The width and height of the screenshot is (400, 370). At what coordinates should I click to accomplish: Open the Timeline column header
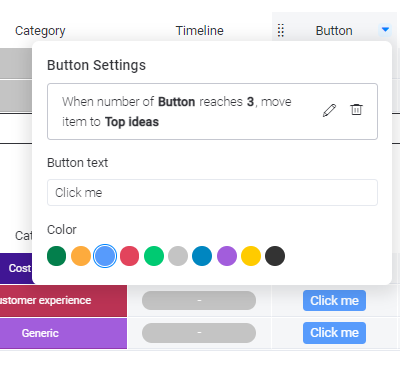[x=200, y=31]
